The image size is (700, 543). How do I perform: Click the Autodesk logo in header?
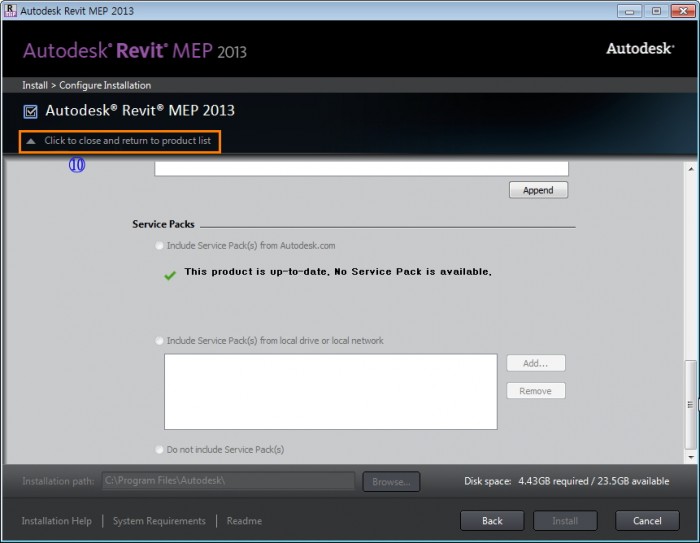[x=638, y=48]
